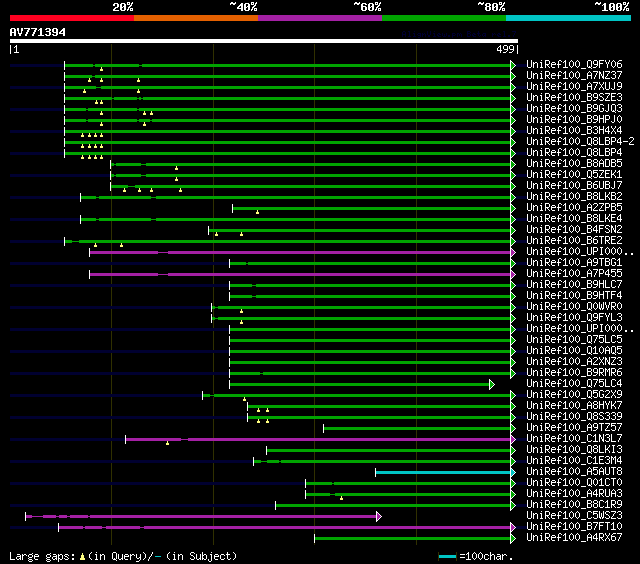Image resolution: width=640 pixels, height=564 pixels.
Task: Select the white AV771394 query sequence bar
Action: click(264, 41)
